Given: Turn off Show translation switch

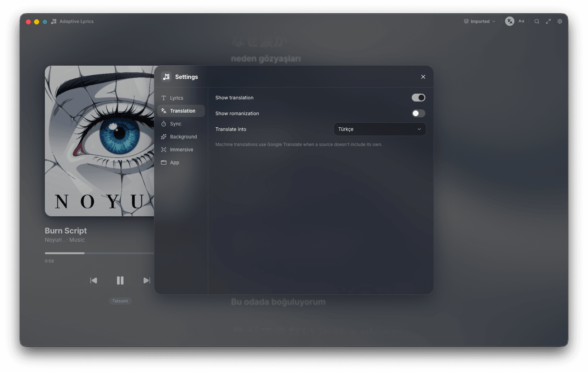Looking at the screenshot, I should [x=418, y=98].
